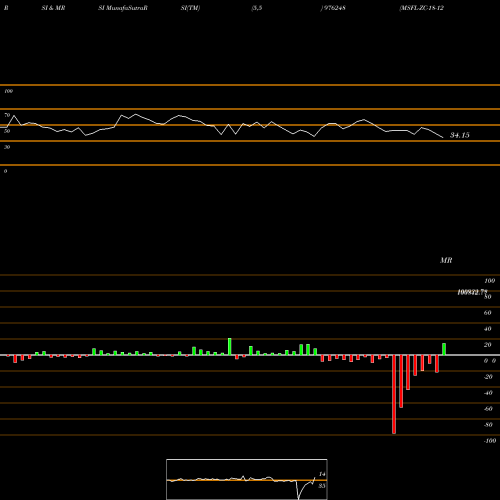Click the 50 level label on RSI axis
The width and height of the screenshot is (500, 500).
coord(7,131)
